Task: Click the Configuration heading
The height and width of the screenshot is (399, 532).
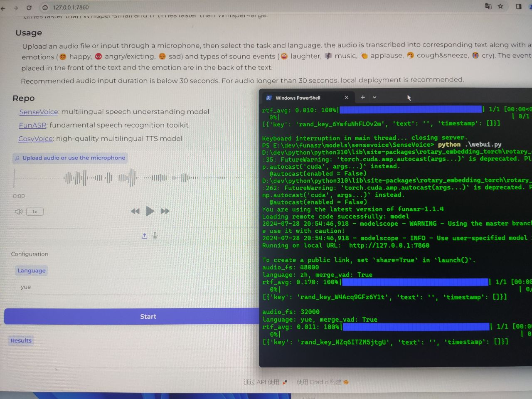Action: tap(30, 254)
